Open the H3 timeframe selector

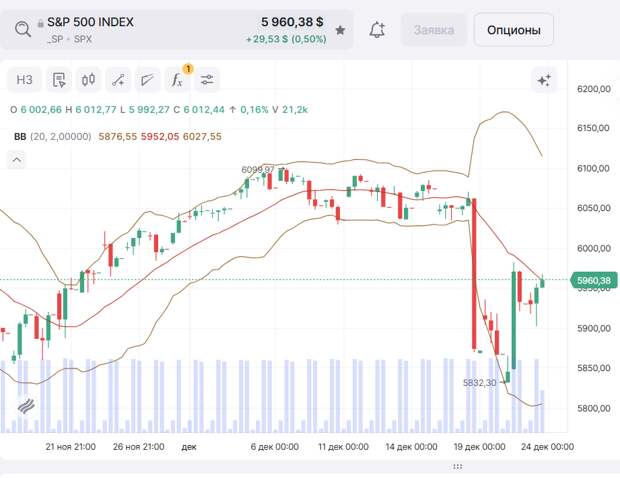click(25, 80)
